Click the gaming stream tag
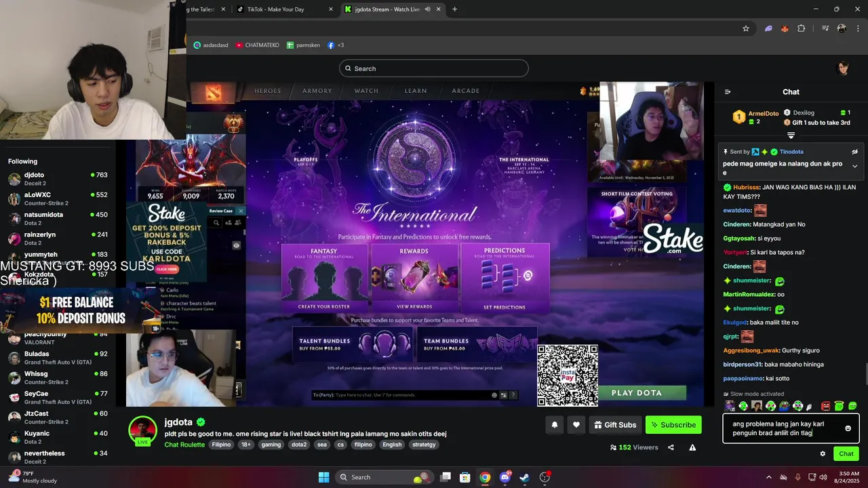Viewport: 868px width, 488px height. [271, 445]
